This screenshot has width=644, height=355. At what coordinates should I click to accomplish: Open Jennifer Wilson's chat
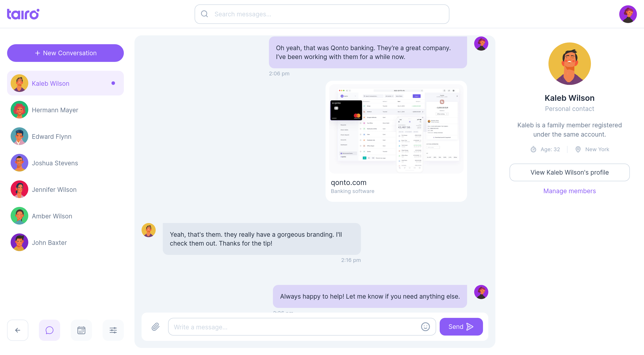pyautogui.click(x=54, y=189)
